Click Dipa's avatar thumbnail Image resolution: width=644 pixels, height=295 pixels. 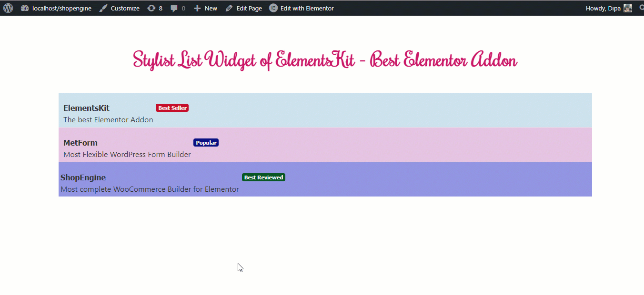pyautogui.click(x=628, y=8)
